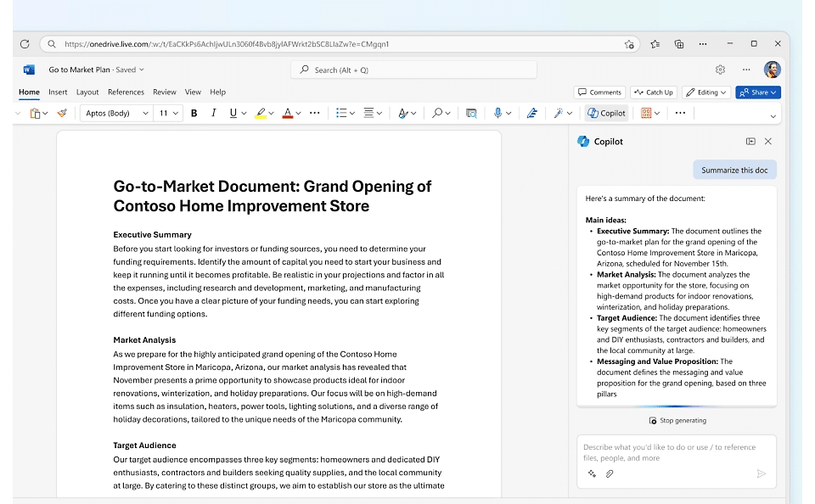
Task: Toggle italic formatting
Action: coord(213,113)
